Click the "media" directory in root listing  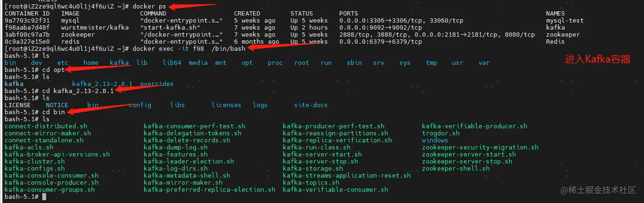pyautogui.click(x=198, y=62)
